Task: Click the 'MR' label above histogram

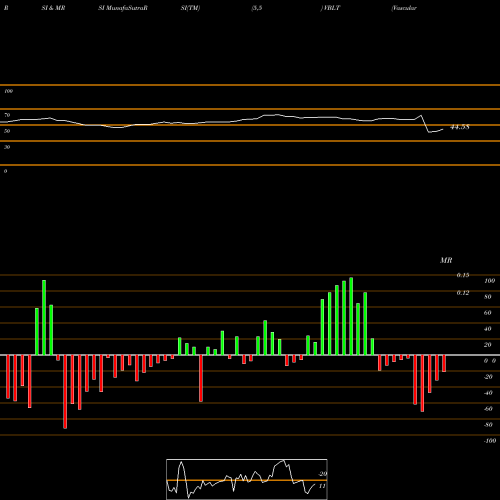Action: click(446, 260)
